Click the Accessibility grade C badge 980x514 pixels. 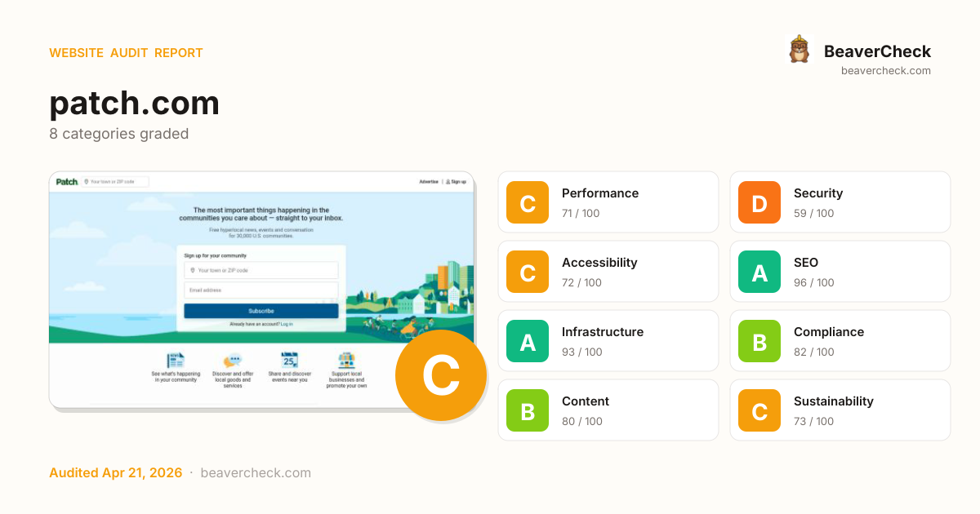point(528,272)
